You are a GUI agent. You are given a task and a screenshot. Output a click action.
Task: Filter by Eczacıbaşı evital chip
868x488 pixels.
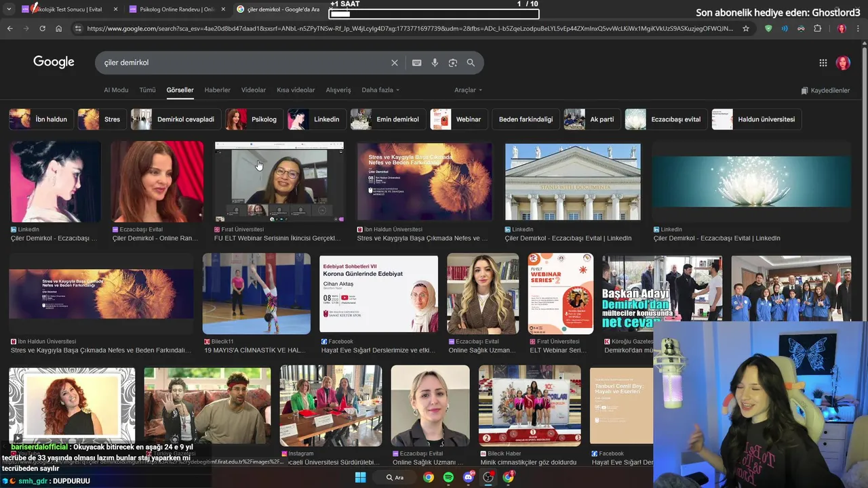666,119
